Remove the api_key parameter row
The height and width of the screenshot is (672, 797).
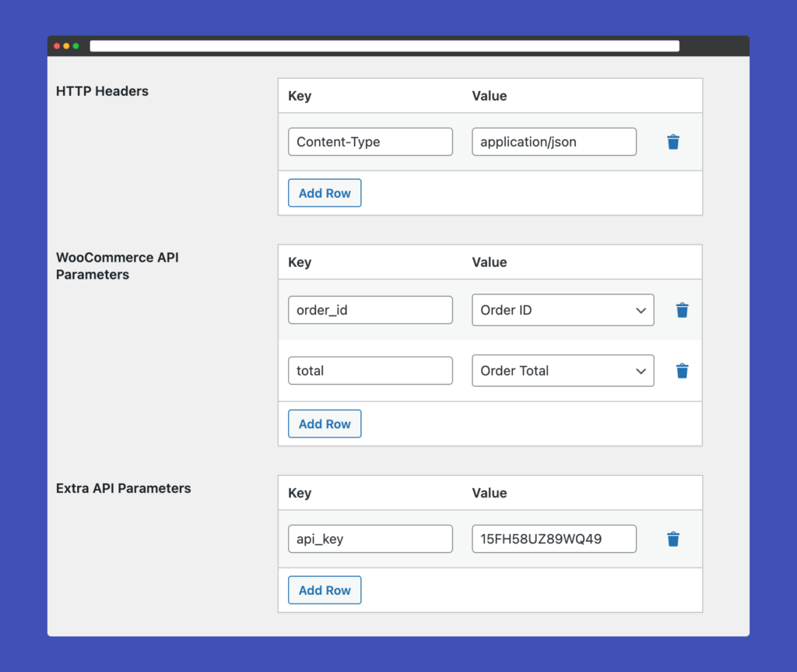[x=673, y=539]
